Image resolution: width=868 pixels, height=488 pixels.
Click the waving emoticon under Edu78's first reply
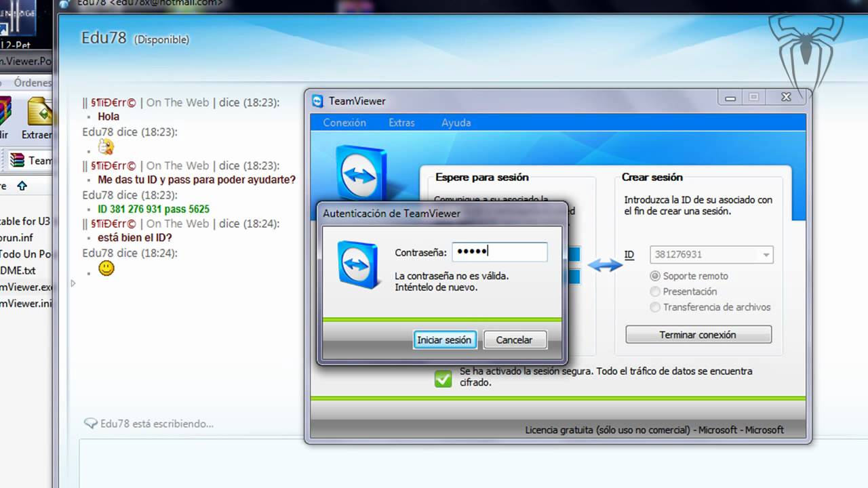tap(106, 146)
